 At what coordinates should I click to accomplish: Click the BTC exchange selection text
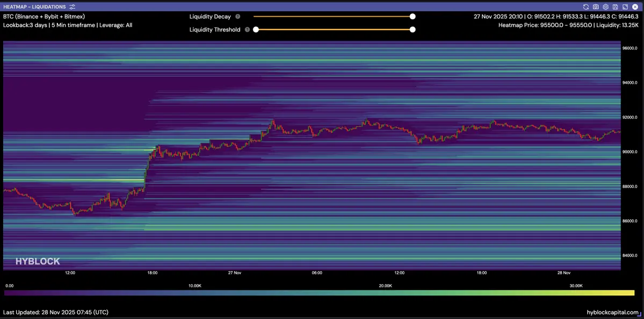click(x=44, y=17)
